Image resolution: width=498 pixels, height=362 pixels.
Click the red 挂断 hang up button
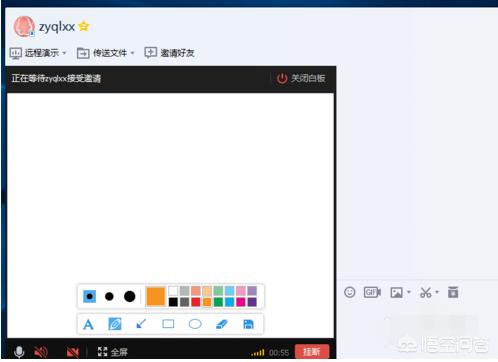coord(312,352)
